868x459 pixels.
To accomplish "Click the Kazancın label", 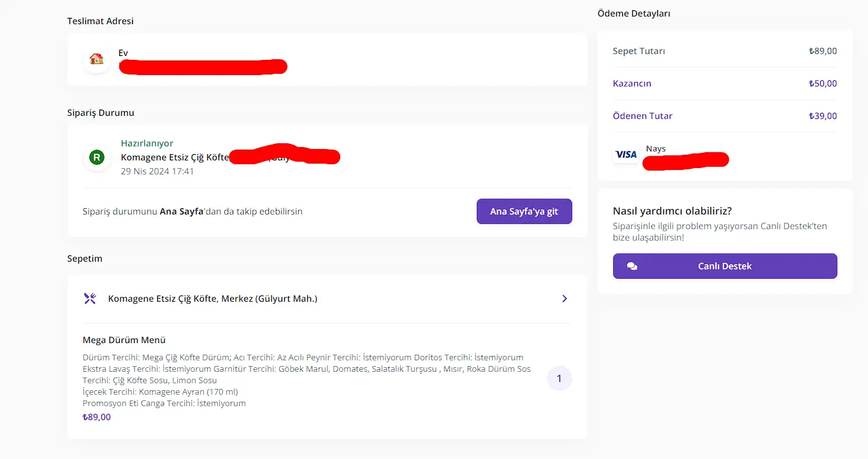I will (x=632, y=83).
